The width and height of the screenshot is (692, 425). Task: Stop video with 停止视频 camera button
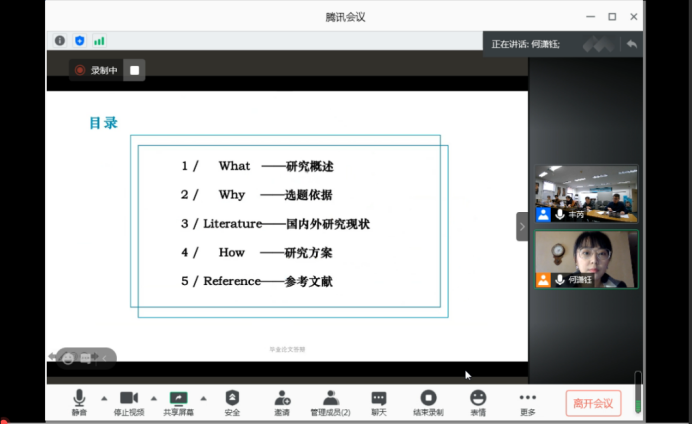point(128,402)
